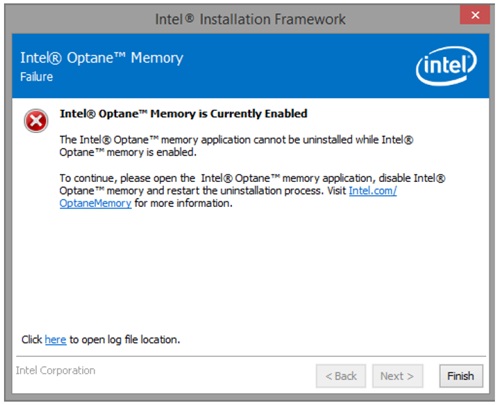
Task: Open the Intel.com/ hyperlink
Action: [x=373, y=191]
